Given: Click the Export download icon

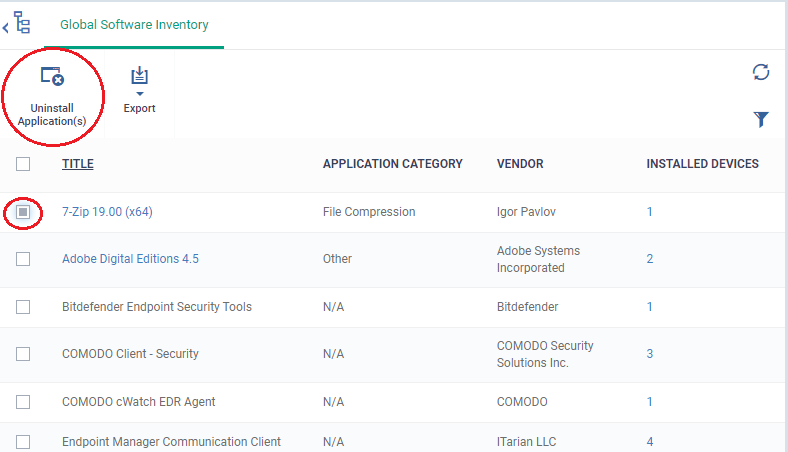Looking at the screenshot, I should coord(139,75).
